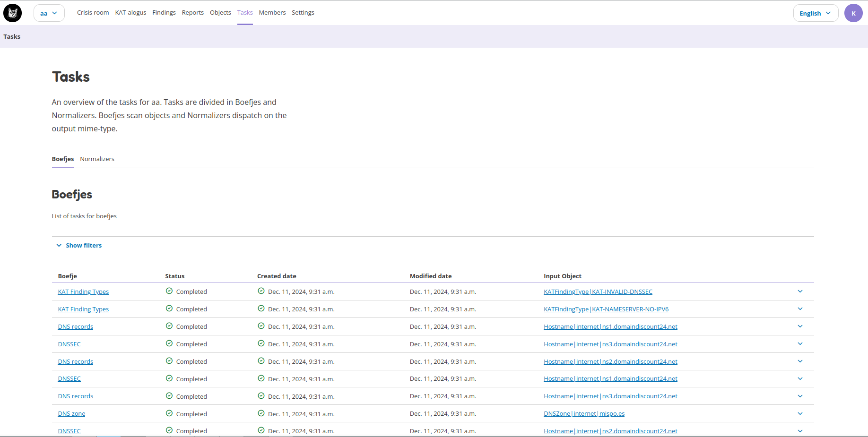Image resolution: width=868 pixels, height=437 pixels.
Task: Click the OpenKAT cat logo
Action: click(12, 13)
